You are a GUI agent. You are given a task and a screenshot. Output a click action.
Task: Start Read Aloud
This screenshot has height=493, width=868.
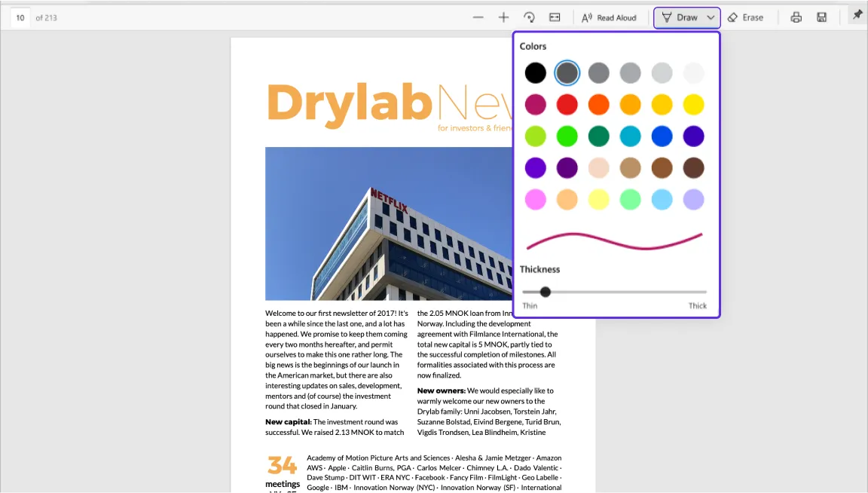click(x=608, y=18)
